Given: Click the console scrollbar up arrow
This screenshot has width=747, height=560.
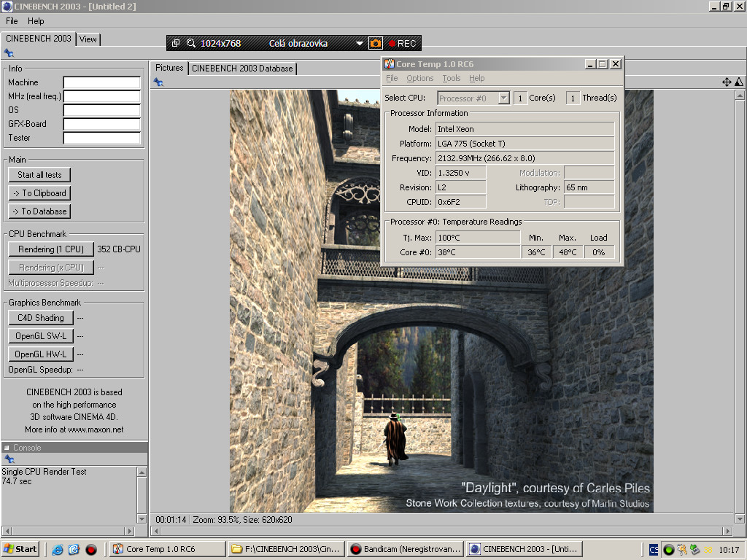Looking at the screenshot, I should click(x=142, y=472).
